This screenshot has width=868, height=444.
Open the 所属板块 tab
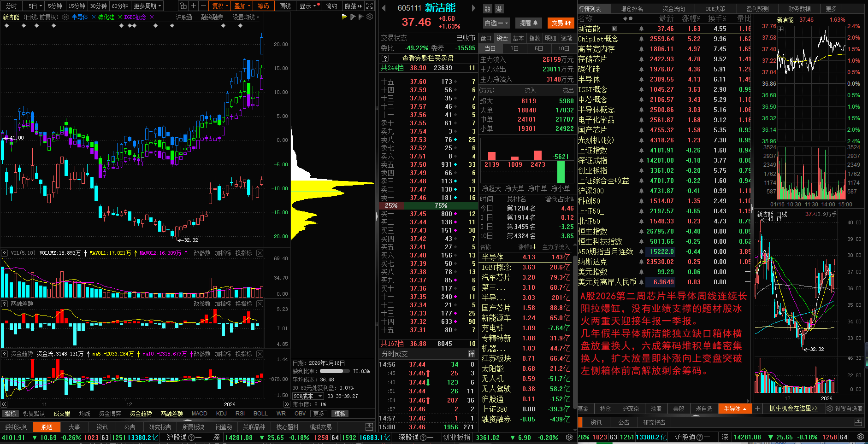point(193,427)
